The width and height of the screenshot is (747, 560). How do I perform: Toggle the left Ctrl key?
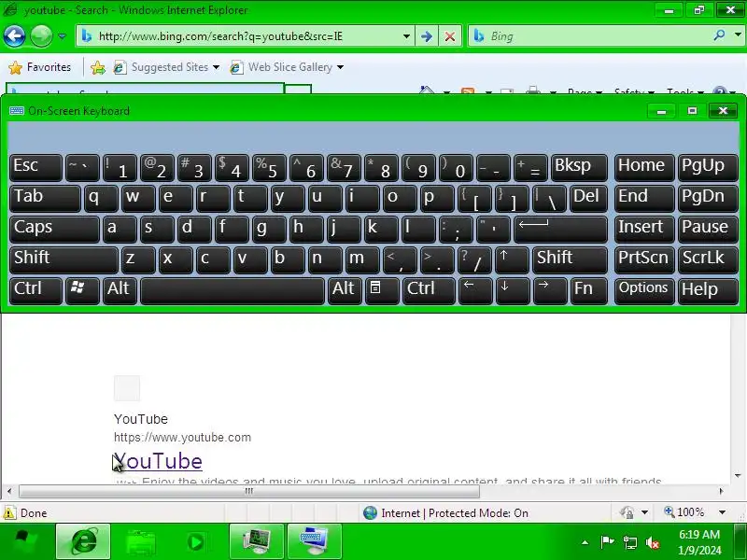[x=35, y=290]
